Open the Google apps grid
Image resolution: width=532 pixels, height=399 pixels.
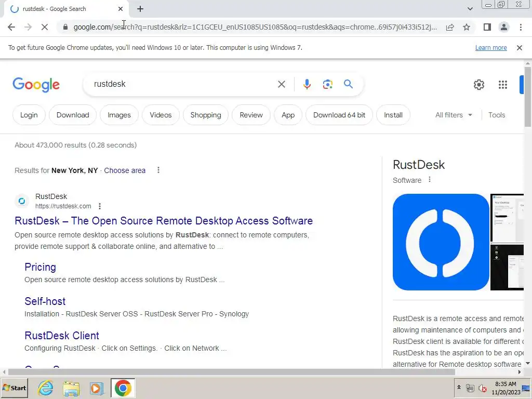click(x=503, y=85)
